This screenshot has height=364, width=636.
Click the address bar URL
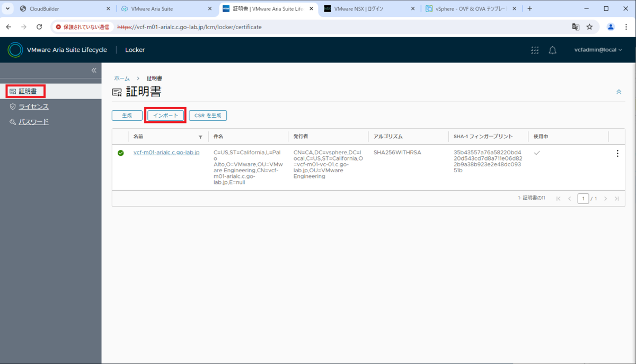pyautogui.click(x=189, y=27)
